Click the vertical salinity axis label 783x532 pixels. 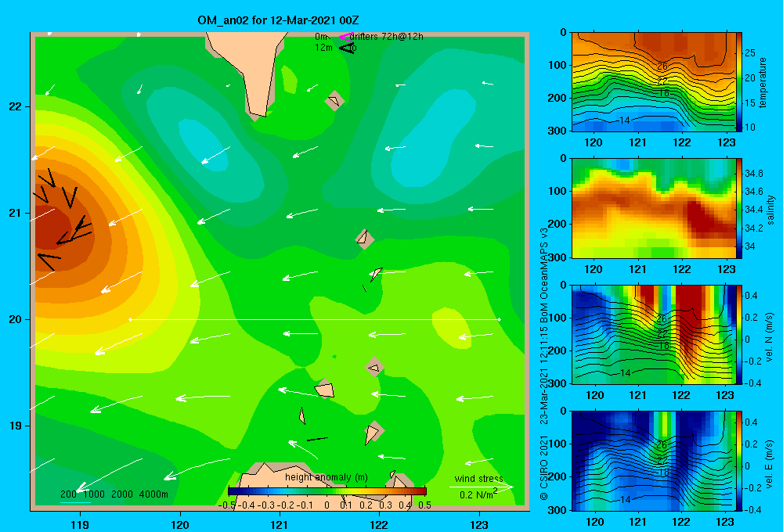pos(770,210)
